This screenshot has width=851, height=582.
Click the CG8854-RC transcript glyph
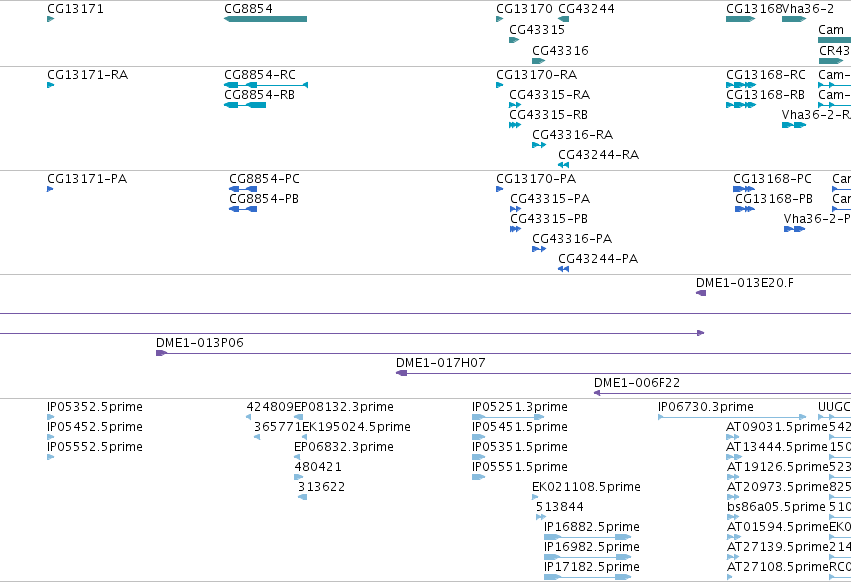point(266,85)
